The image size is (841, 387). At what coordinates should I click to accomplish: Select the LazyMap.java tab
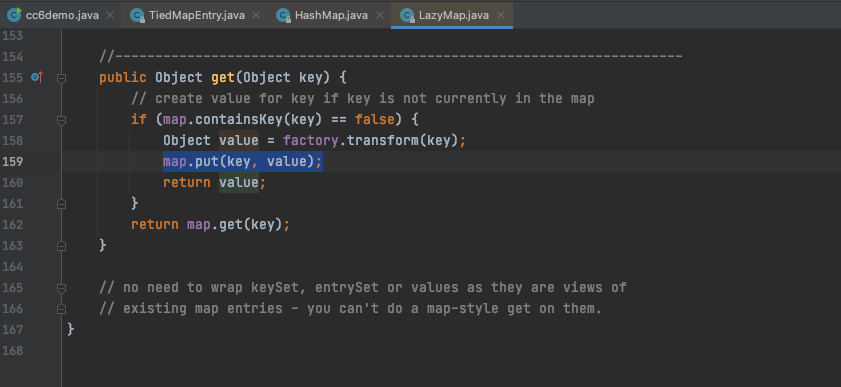coord(453,15)
